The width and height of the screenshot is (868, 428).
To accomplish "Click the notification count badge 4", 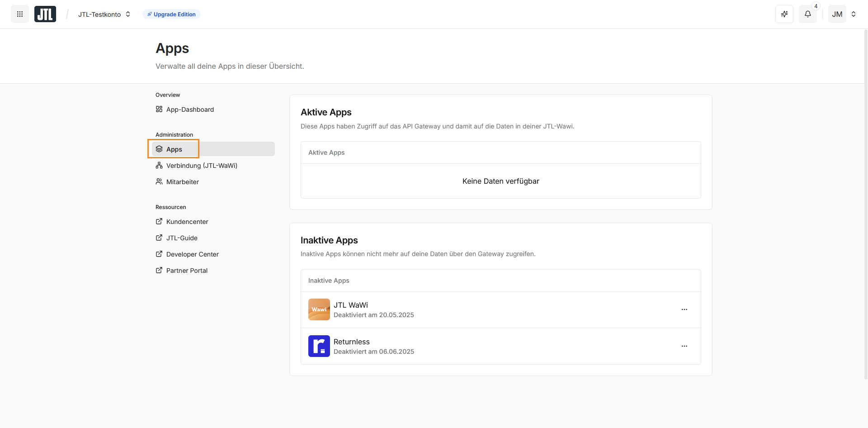I will (816, 6).
